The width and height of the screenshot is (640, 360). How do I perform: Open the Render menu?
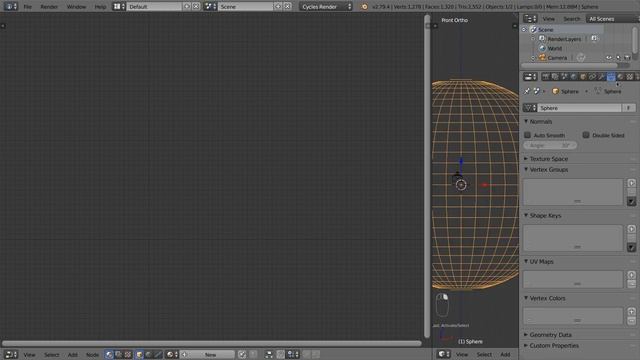pyautogui.click(x=49, y=7)
